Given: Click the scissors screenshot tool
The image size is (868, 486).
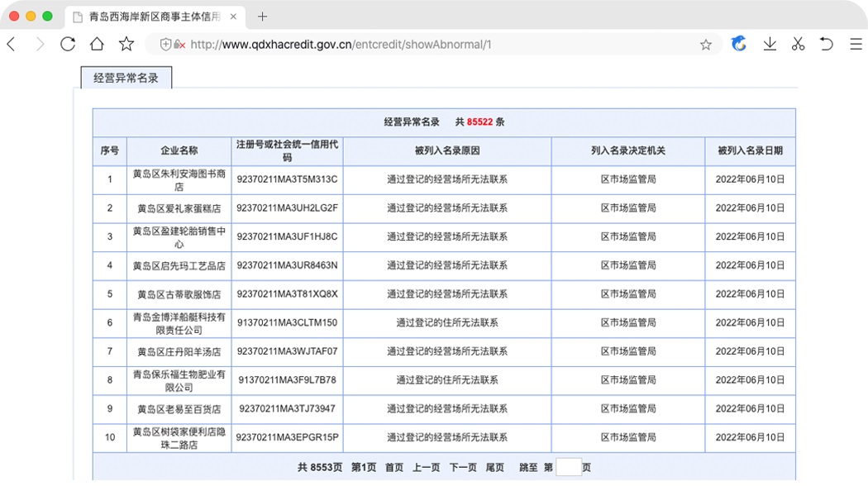Looking at the screenshot, I should pos(798,45).
